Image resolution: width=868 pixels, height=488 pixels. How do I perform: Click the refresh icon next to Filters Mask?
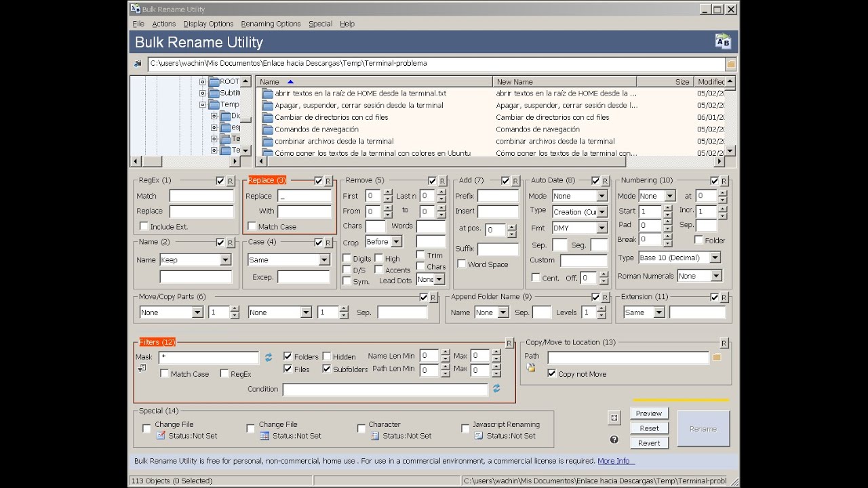(269, 357)
